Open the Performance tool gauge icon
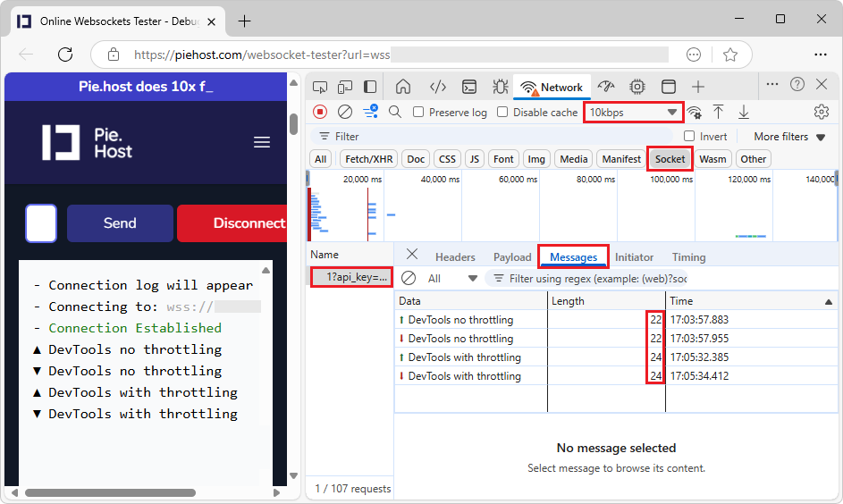The image size is (843, 504). (607, 87)
